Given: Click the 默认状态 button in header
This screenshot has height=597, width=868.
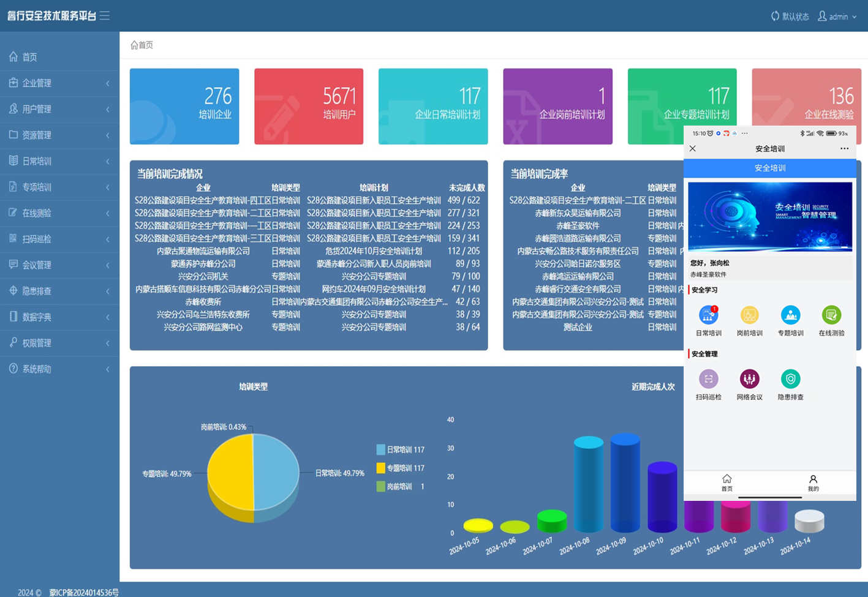Looking at the screenshot, I should click(790, 17).
